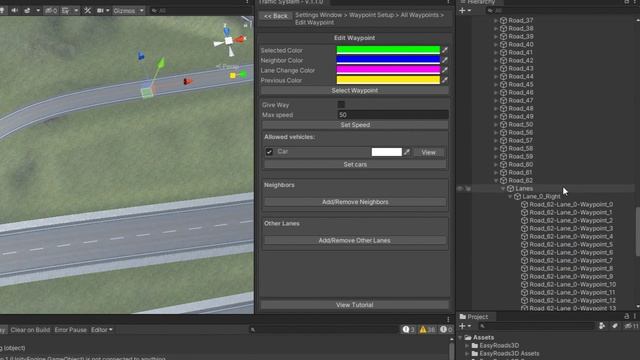640x360 pixels.
Task: Toggle visibility eye for Lanes row
Action: [x=460, y=189]
